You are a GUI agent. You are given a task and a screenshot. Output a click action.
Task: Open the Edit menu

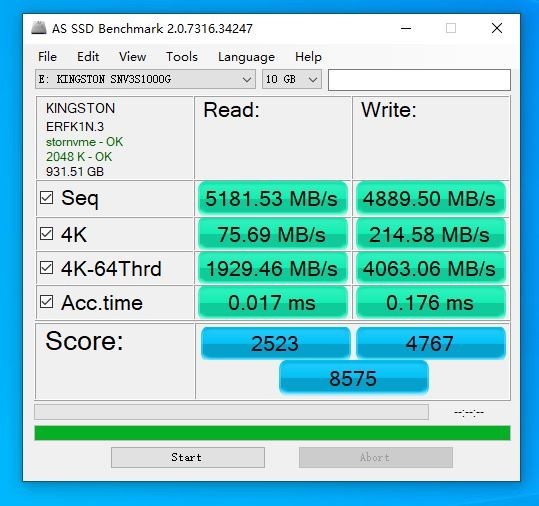click(x=88, y=57)
